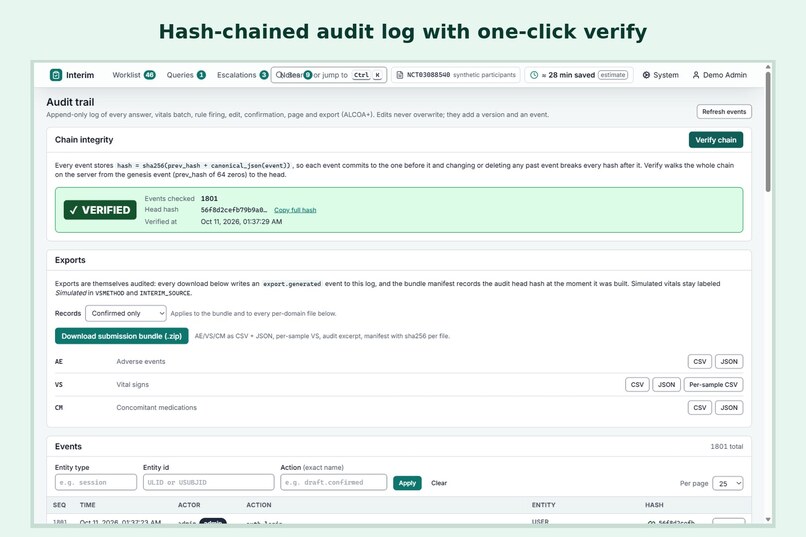
Task: Click the Queries count badge
Action: click(202, 75)
